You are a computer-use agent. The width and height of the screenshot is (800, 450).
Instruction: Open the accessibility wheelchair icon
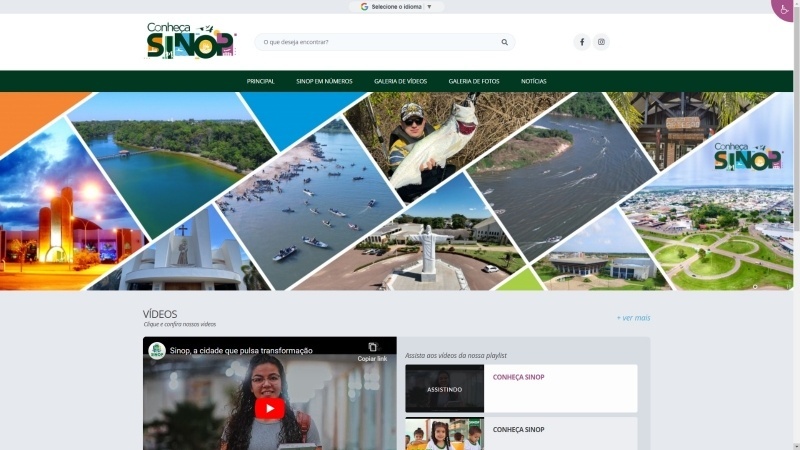pyautogui.click(x=784, y=9)
